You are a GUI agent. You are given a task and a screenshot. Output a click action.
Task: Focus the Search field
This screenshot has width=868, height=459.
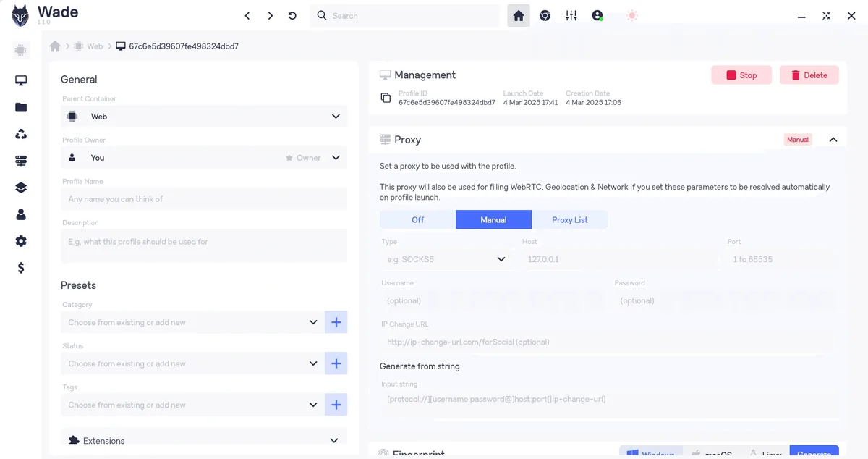click(404, 15)
